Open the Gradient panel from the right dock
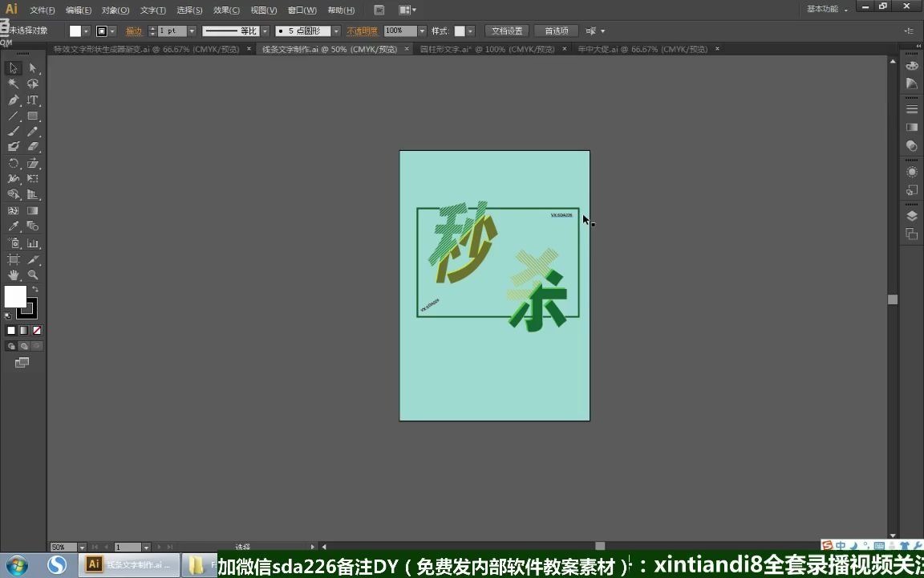924x578 pixels. (x=911, y=125)
